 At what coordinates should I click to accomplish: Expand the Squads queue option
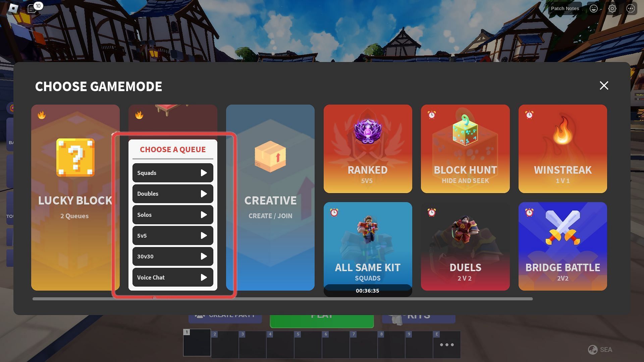(204, 172)
